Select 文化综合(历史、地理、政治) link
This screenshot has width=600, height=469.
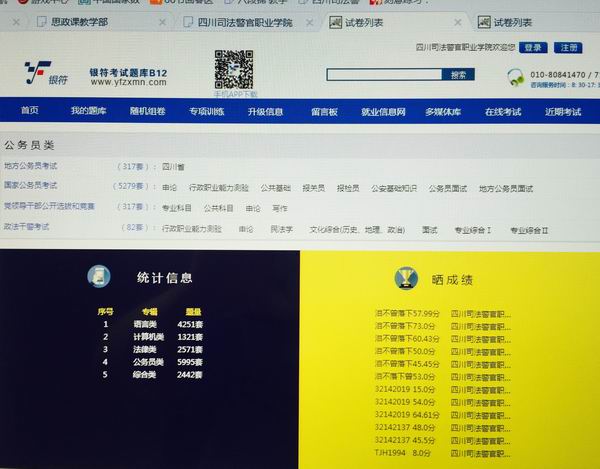click(357, 230)
